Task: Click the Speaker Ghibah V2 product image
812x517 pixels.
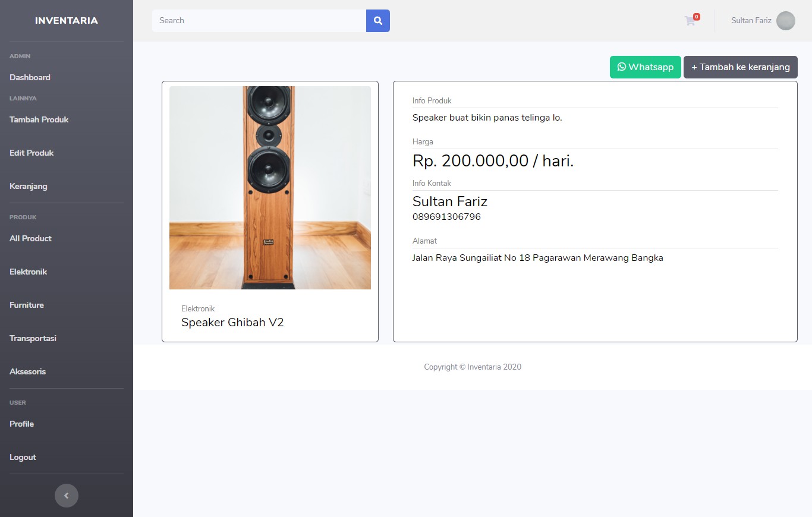Action: pos(270,187)
